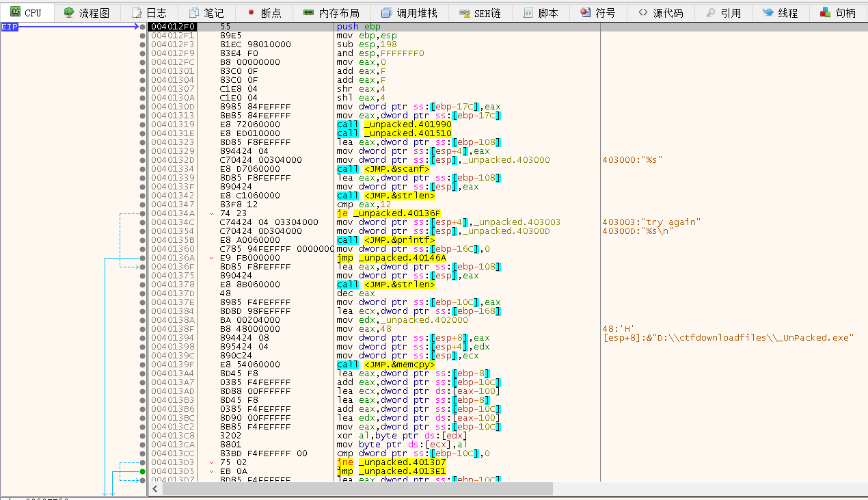Toggle breakpoint bullet at address 0040131E
The height and width of the screenshot is (500, 868).
coord(142,133)
